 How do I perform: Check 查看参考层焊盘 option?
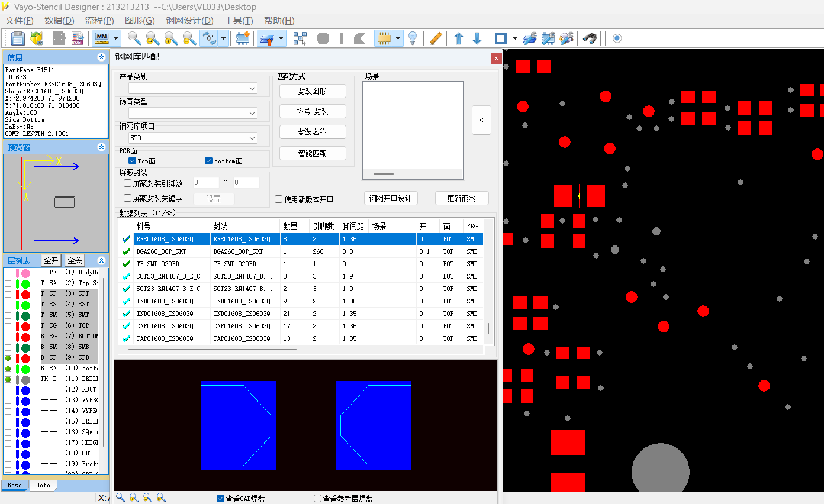click(x=318, y=499)
